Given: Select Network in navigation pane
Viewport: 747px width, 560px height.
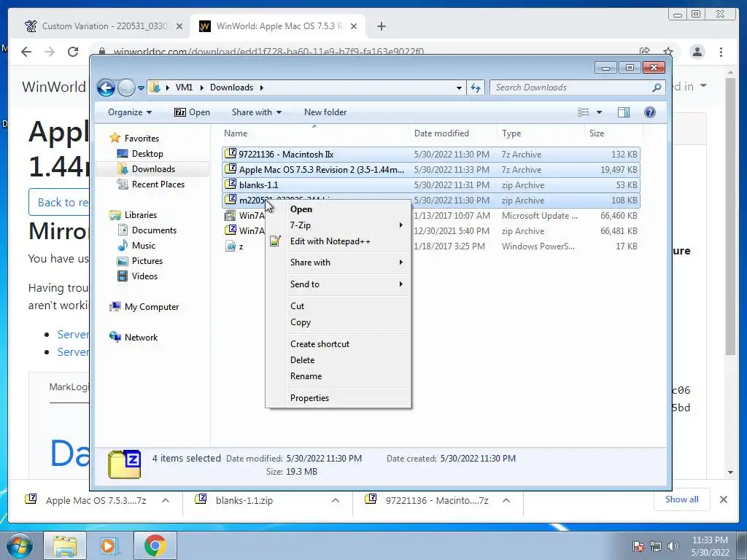Looking at the screenshot, I should (x=141, y=338).
